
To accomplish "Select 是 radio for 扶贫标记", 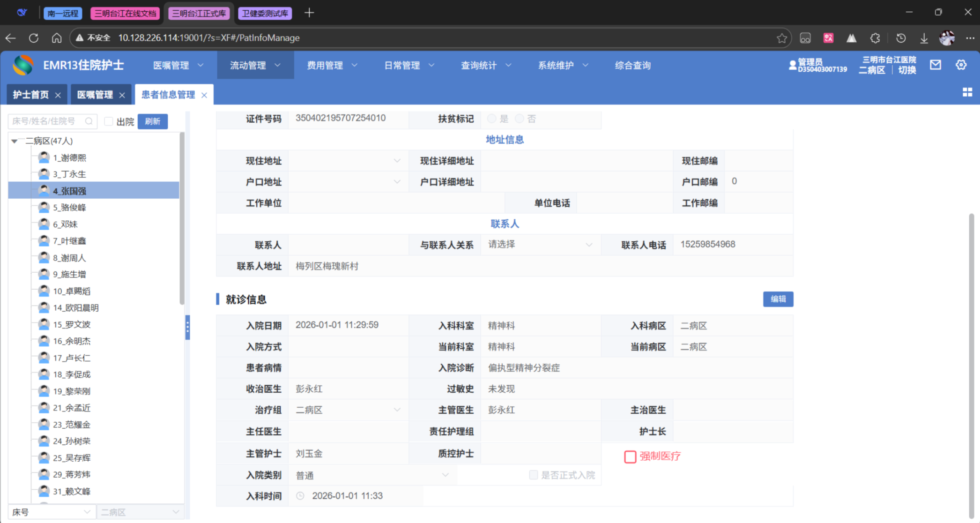I will pyautogui.click(x=491, y=119).
